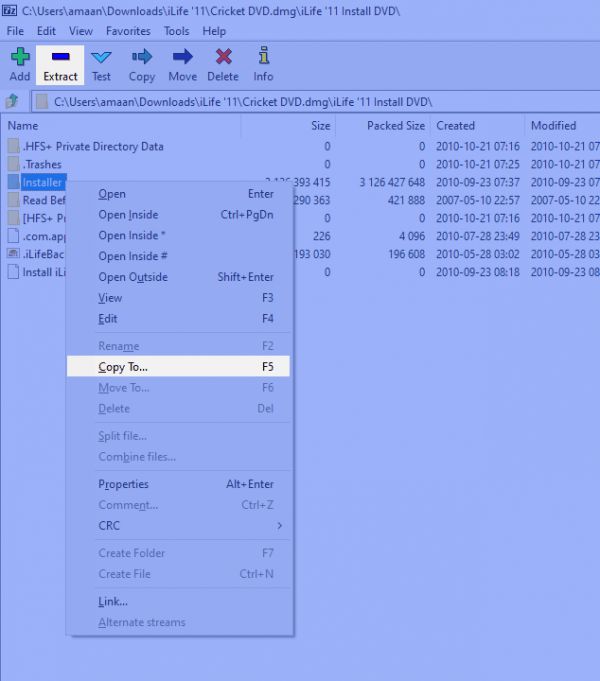Sort by the Packed Size column

click(x=396, y=126)
